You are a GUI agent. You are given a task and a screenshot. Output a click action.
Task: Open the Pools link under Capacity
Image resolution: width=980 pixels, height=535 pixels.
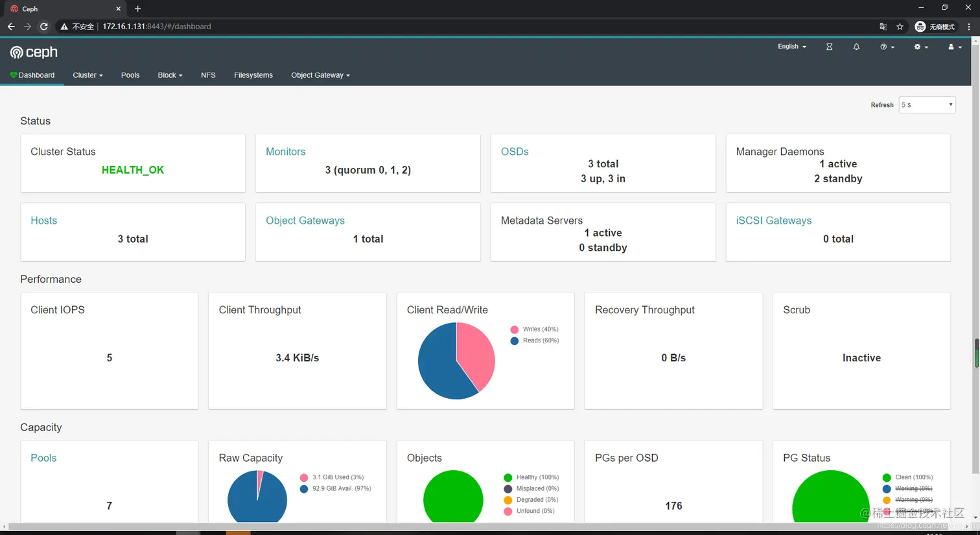click(x=43, y=458)
